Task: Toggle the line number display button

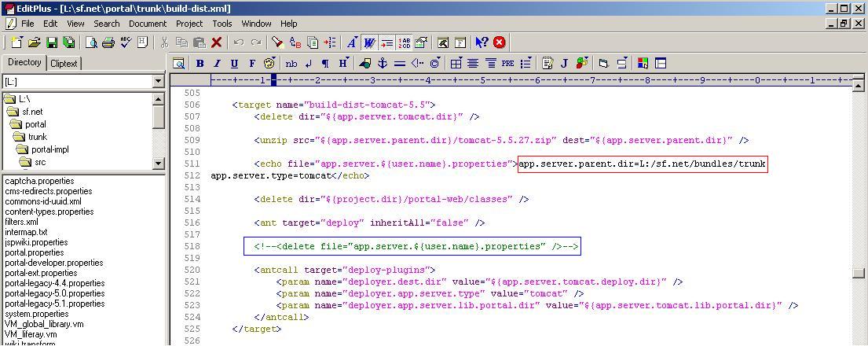Action: pyautogui.click(x=405, y=42)
